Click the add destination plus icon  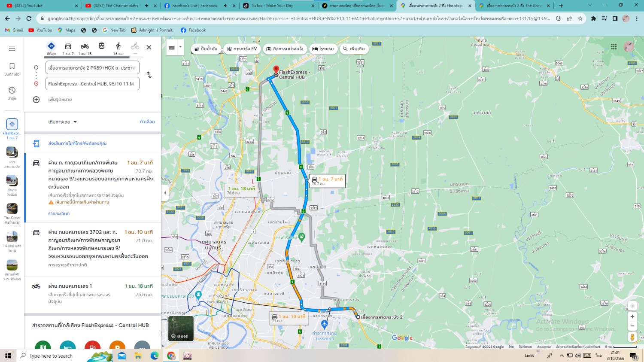click(x=36, y=100)
